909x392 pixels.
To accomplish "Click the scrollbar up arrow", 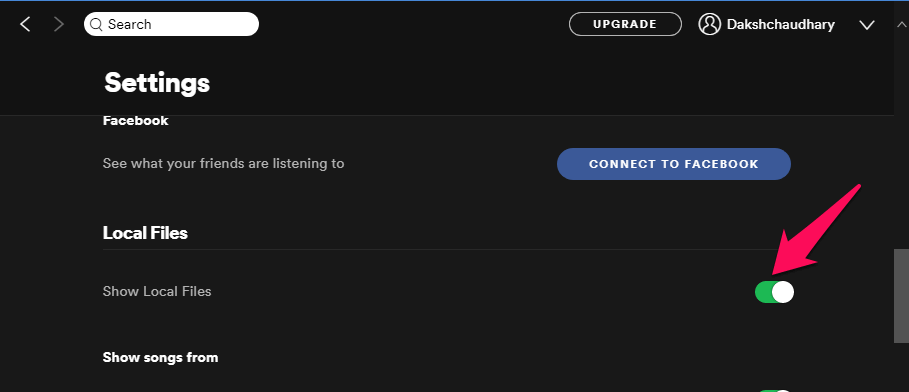I will click(901, 24).
